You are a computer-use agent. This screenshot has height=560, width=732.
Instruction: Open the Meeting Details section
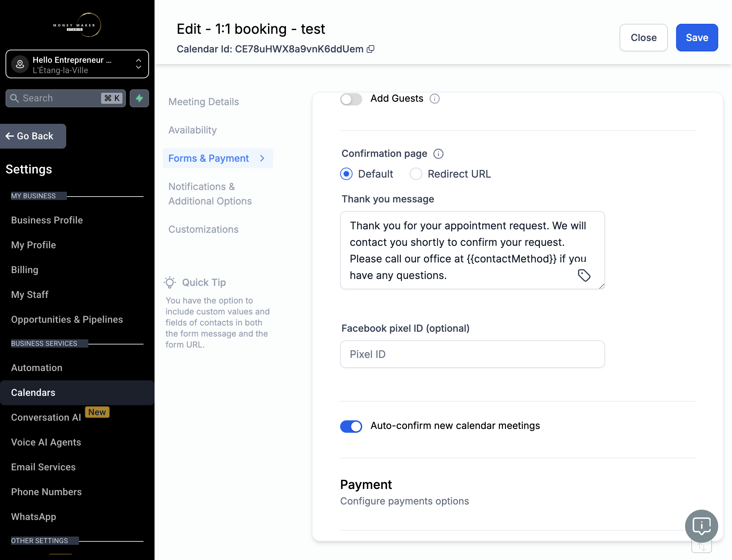tap(204, 102)
